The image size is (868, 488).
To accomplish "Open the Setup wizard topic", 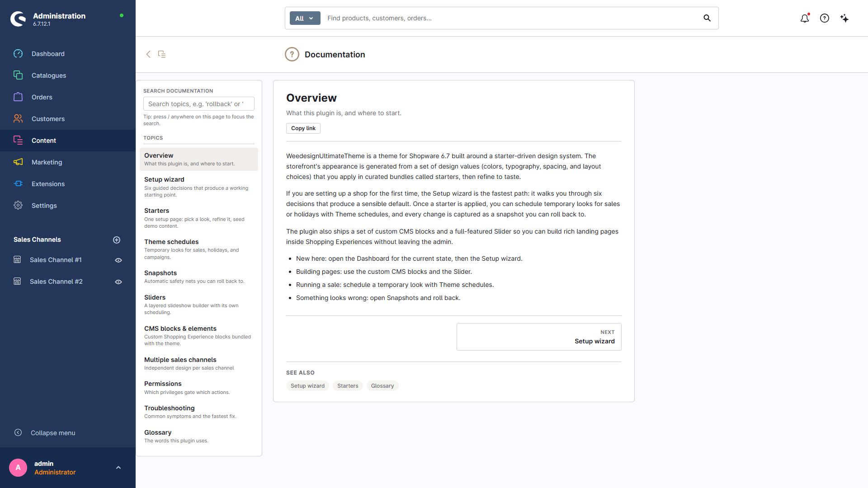I will coord(199,187).
